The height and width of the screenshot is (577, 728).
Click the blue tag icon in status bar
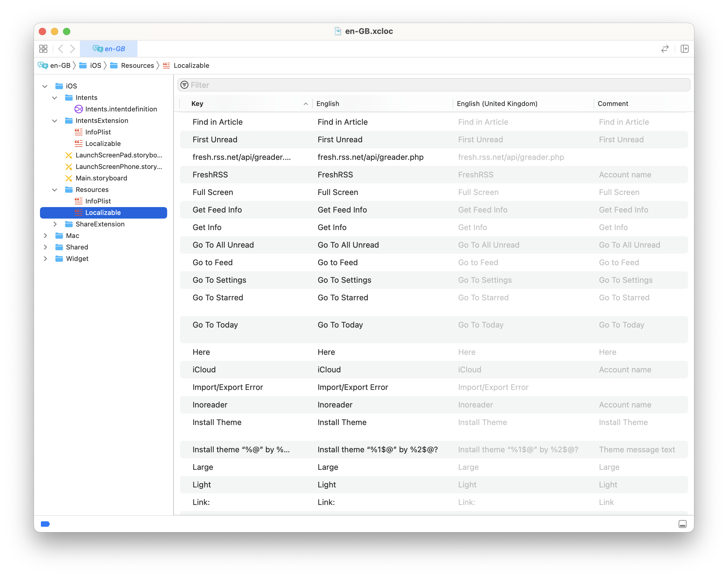click(45, 524)
